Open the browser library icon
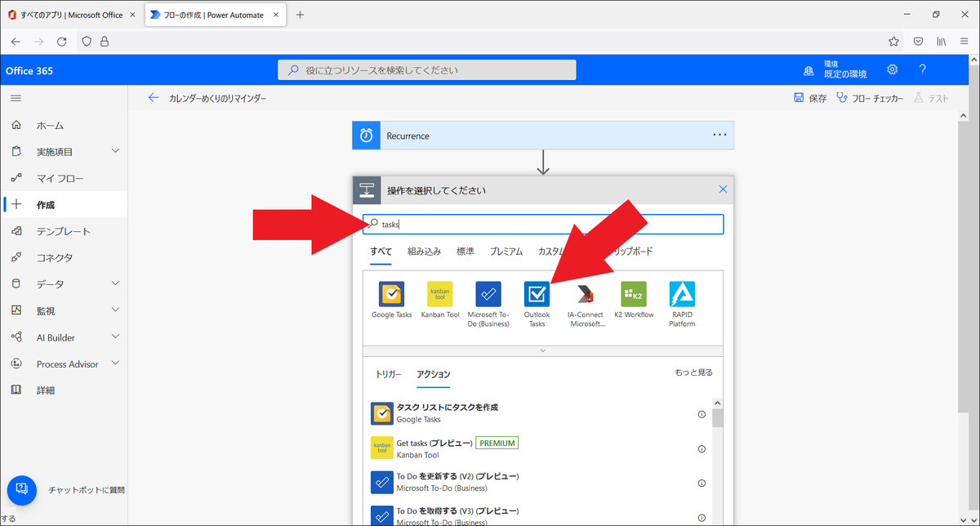Screen dimensions: 980x526 coord(941,42)
